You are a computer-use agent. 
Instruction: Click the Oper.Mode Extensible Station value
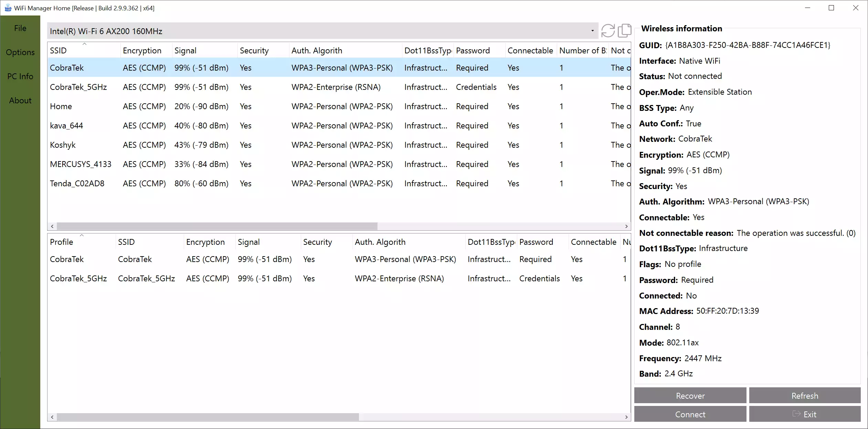point(720,92)
